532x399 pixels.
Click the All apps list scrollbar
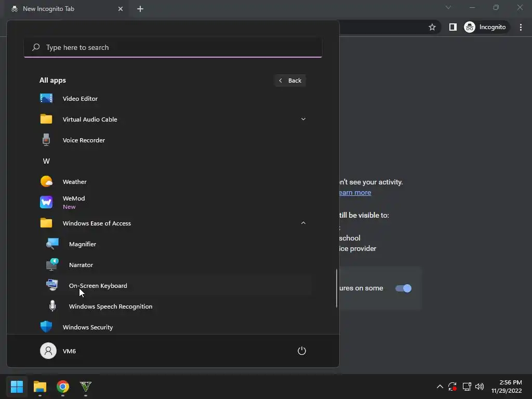[x=337, y=288]
